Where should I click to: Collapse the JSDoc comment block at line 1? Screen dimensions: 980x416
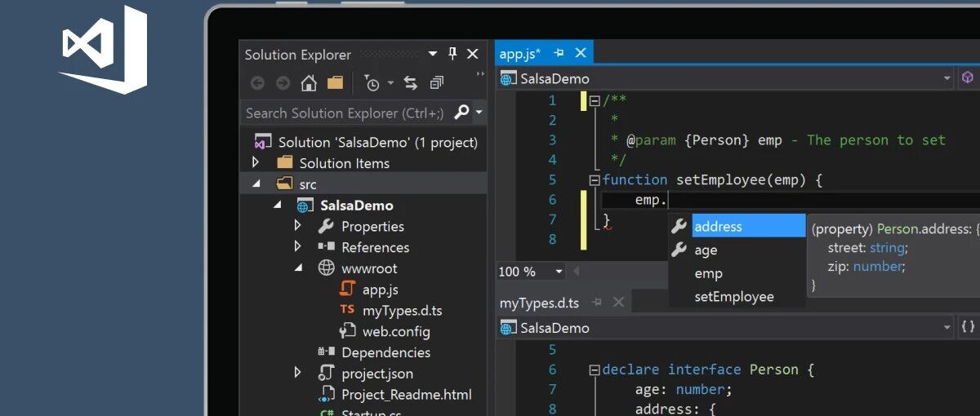pyautogui.click(x=595, y=101)
